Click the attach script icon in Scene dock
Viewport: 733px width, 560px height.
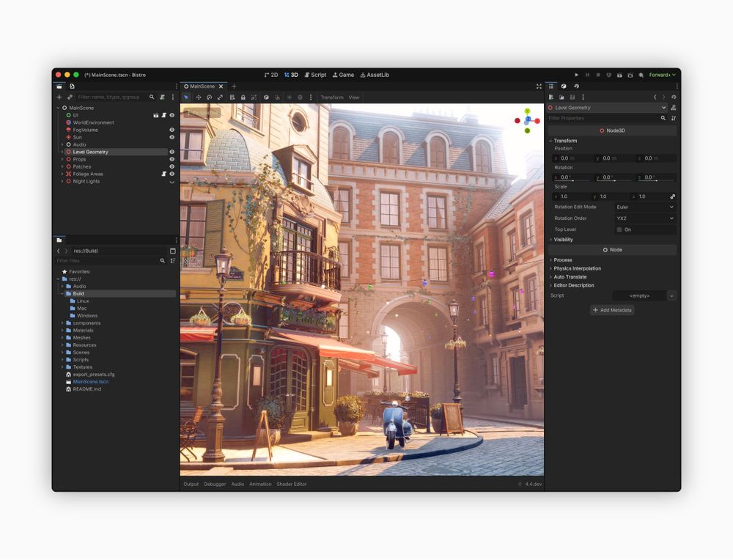[162, 97]
